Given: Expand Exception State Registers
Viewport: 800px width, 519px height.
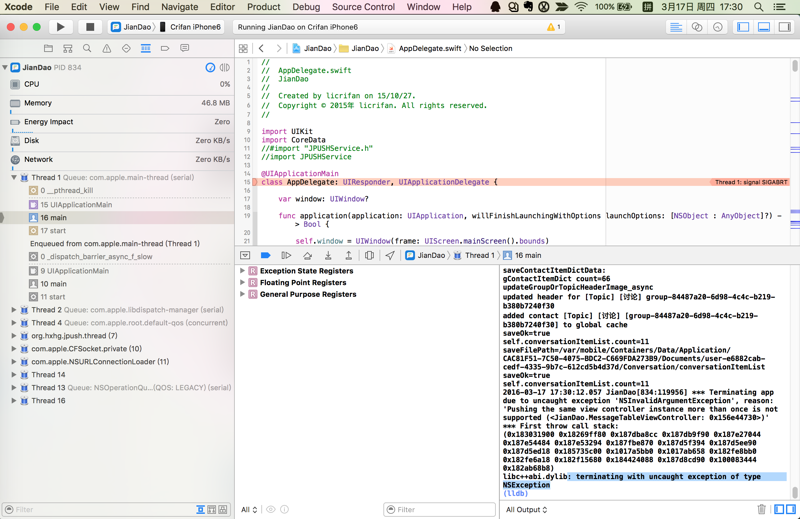Looking at the screenshot, I should coord(243,271).
